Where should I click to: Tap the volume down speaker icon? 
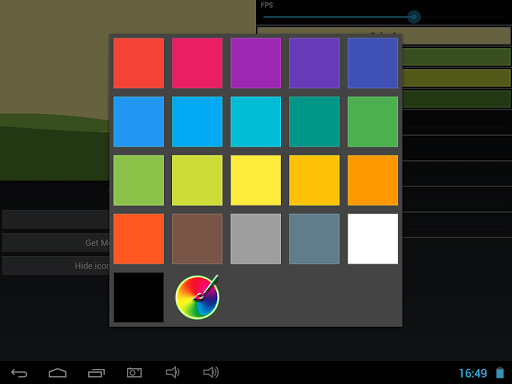pos(172,372)
